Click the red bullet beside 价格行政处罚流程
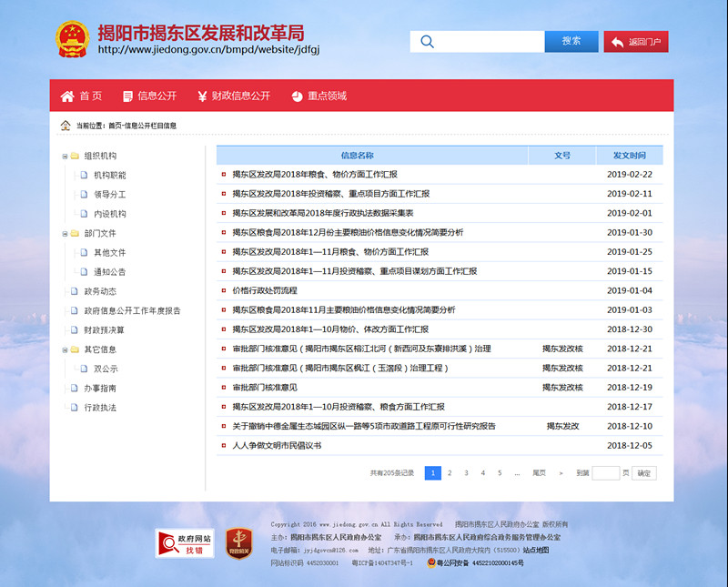The width and height of the screenshot is (728, 587). pos(224,290)
